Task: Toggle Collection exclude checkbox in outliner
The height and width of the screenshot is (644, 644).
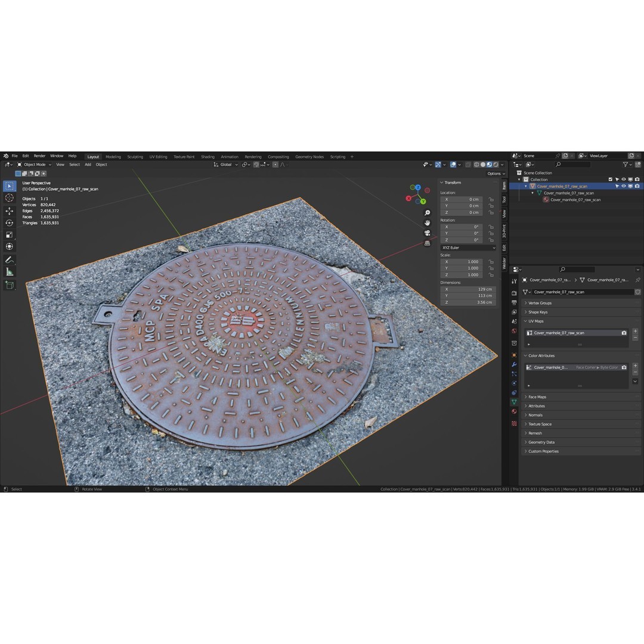Action: pos(611,179)
